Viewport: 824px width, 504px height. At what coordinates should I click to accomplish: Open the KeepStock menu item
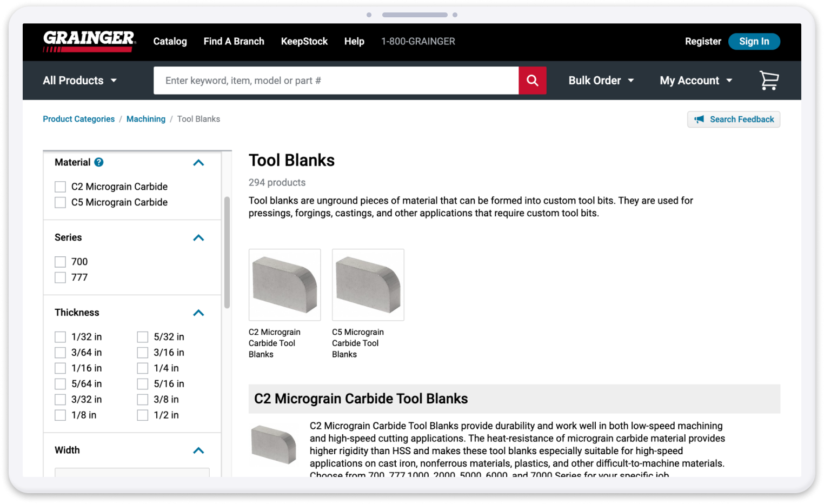point(304,41)
